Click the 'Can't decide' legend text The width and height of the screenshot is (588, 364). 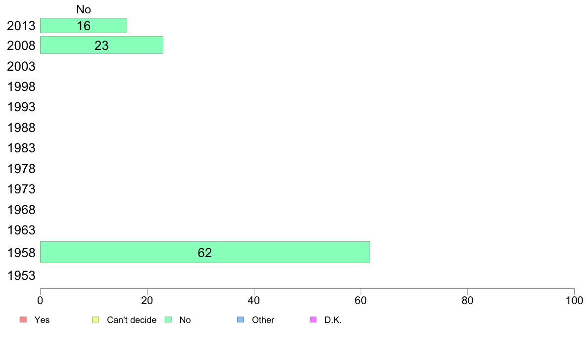[132, 320]
